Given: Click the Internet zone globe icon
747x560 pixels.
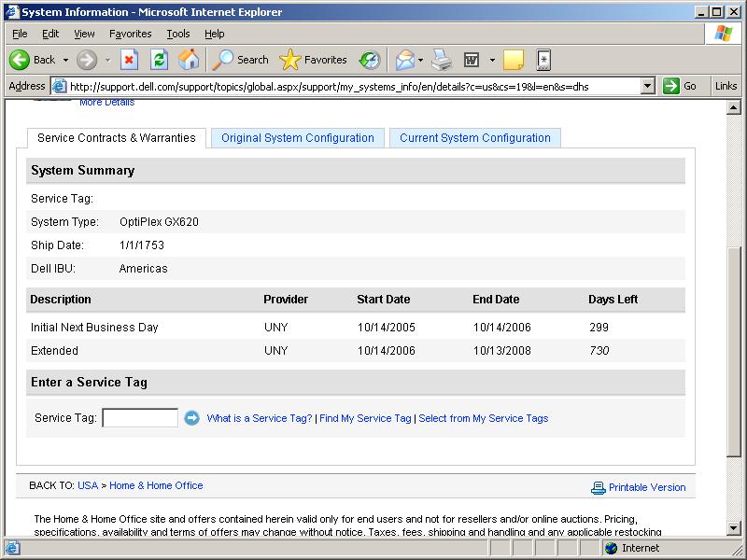Looking at the screenshot, I should click(x=611, y=548).
